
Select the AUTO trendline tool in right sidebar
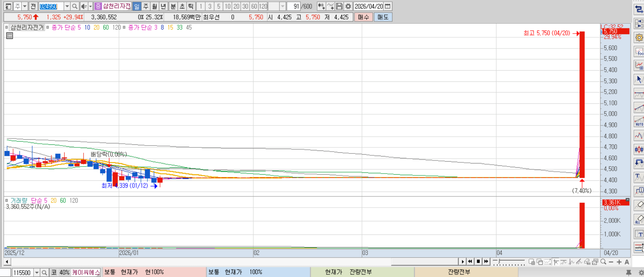coord(639,122)
